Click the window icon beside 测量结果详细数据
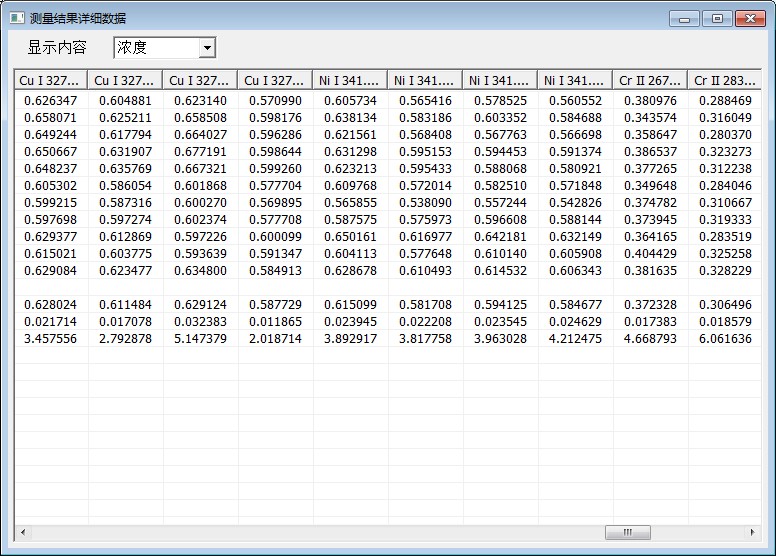 tap(17, 18)
